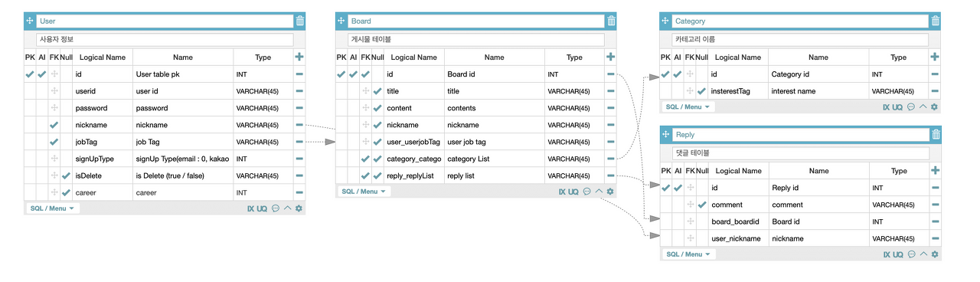This screenshot has height=282, width=980.
Task: Open settings gear of User table
Action: 299,208
